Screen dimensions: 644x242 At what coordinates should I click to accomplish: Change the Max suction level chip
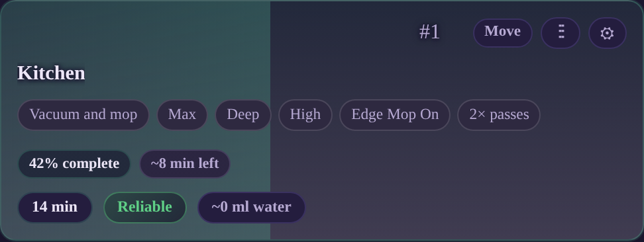[x=182, y=115]
